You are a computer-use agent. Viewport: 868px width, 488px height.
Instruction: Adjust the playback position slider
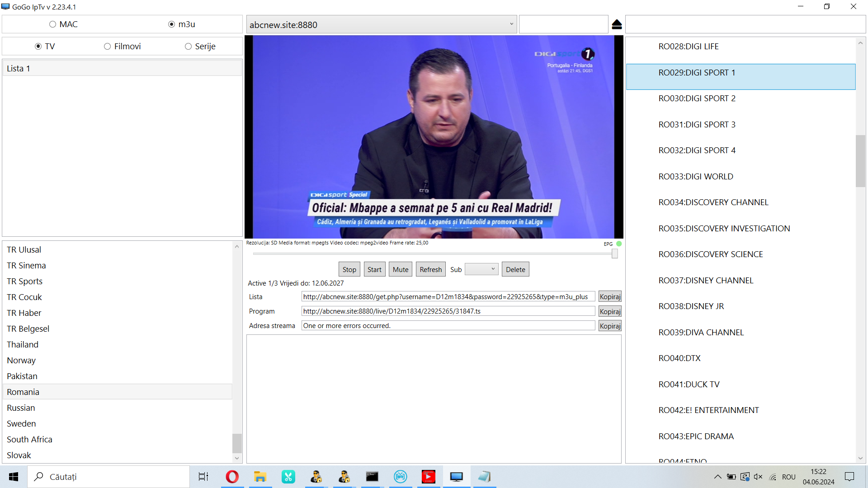(615, 254)
